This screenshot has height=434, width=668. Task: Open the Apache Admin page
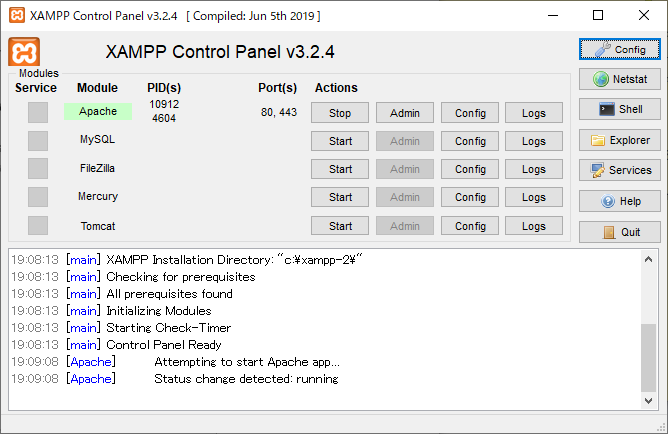pos(404,113)
